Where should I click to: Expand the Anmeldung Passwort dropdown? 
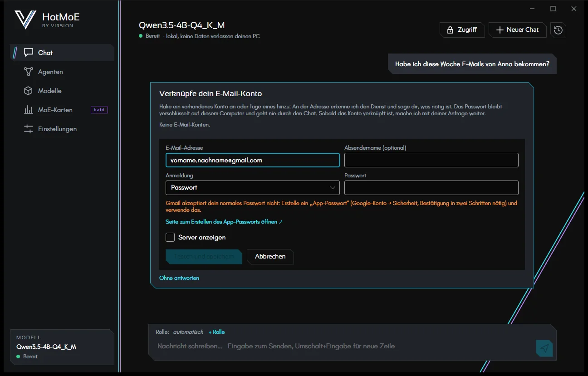[x=253, y=187]
